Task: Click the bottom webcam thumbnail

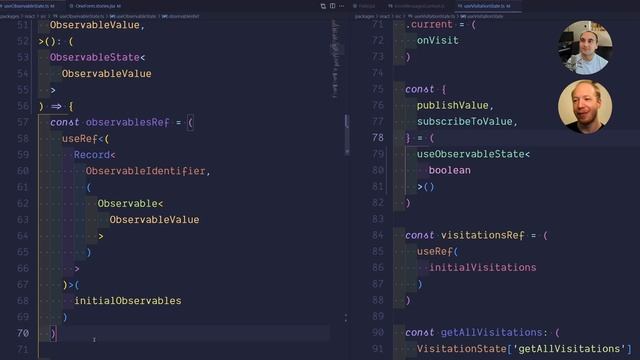Action: coord(585,107)
